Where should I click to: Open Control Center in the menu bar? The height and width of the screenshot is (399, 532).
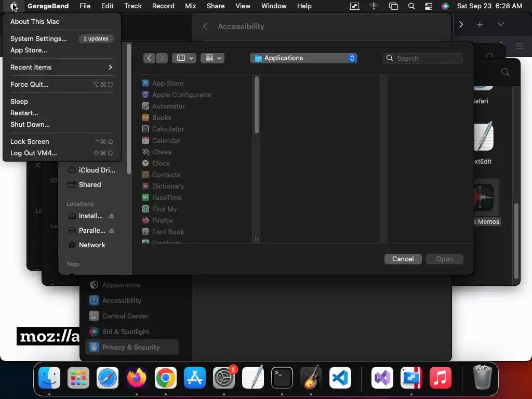tap(429, 6)
